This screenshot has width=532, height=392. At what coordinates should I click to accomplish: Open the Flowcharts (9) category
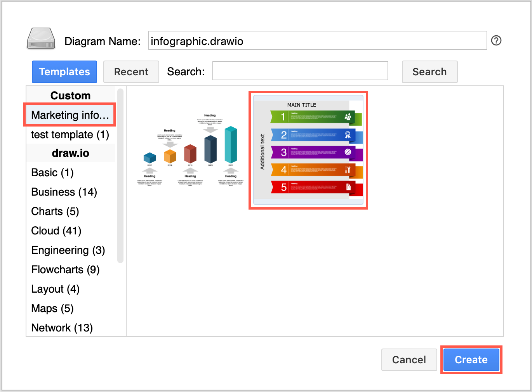coord(65,269)
